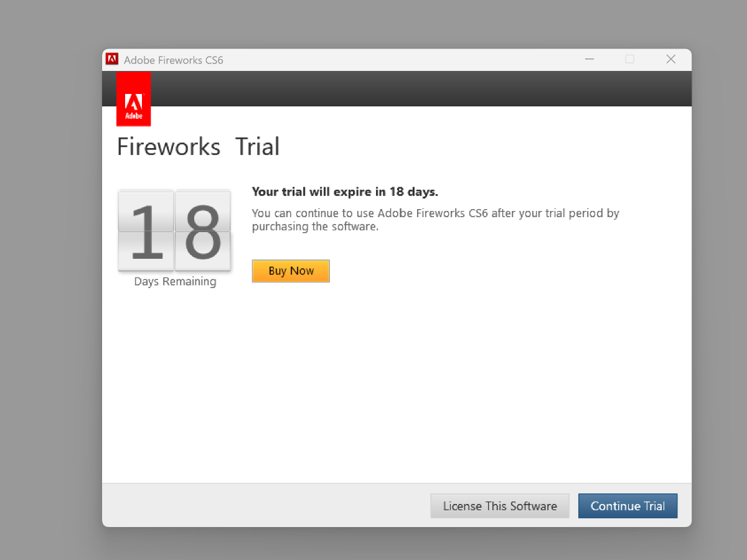The image size is (747, 560).
Task: Click the Adobe Fireworks CS6 title text
Action: [174, 60]
